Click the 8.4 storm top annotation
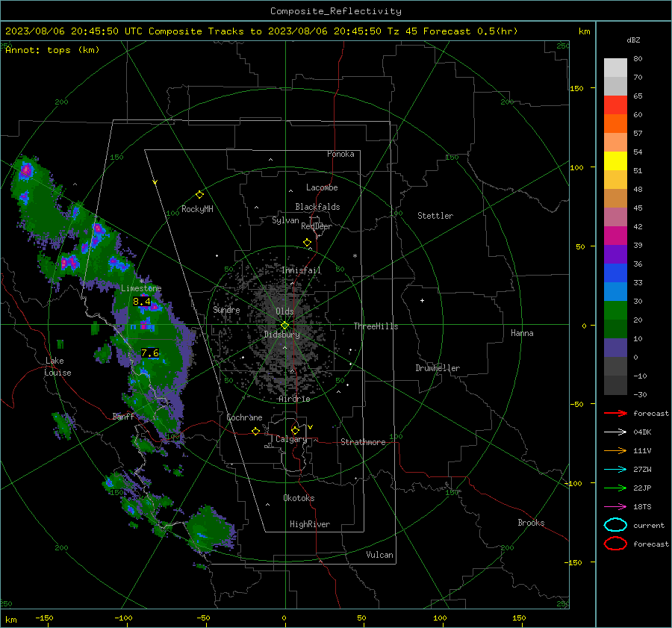 (x=142, y=302)
